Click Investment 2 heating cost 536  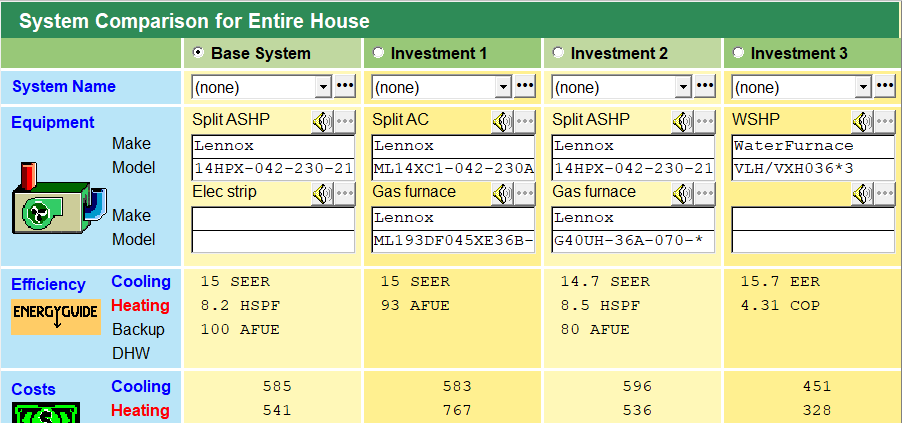pos(637,410)
